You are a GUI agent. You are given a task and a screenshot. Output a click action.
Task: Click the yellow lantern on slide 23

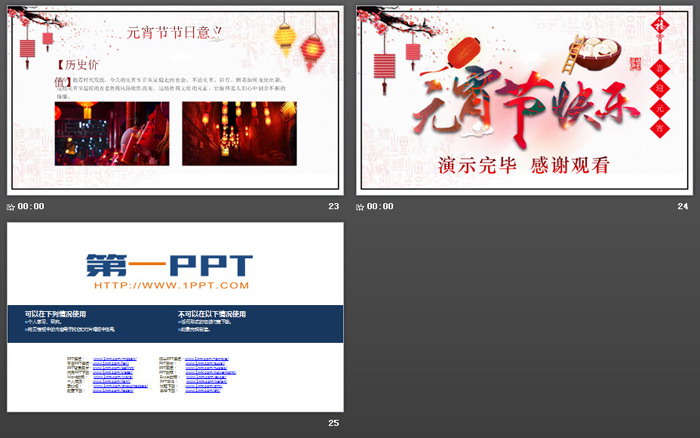284,38
